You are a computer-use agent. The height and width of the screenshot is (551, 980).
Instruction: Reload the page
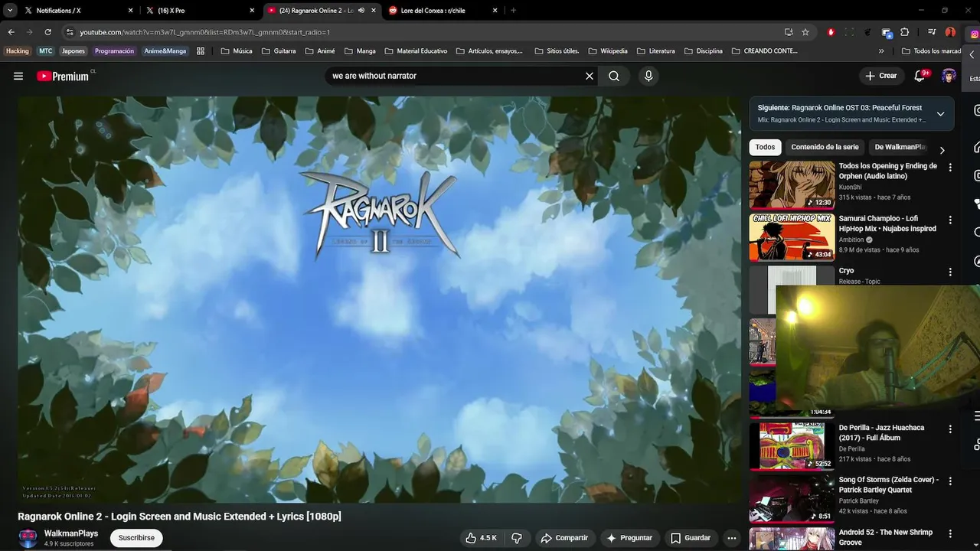coord(47,32)
